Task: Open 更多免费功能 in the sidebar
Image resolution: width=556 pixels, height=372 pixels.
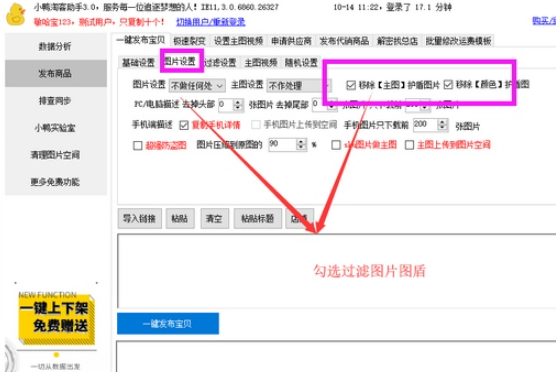Action: 55,182
